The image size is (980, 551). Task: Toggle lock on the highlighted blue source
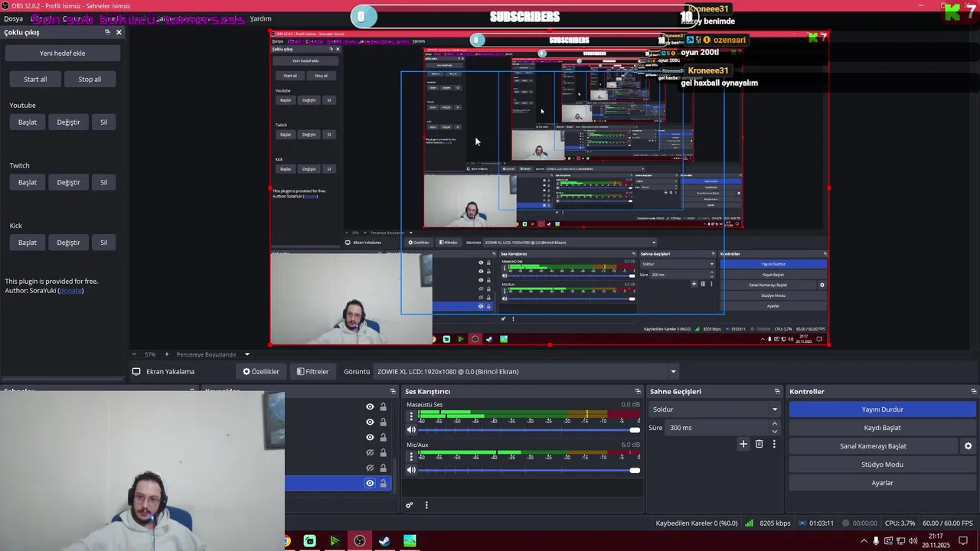pos(383,483)
